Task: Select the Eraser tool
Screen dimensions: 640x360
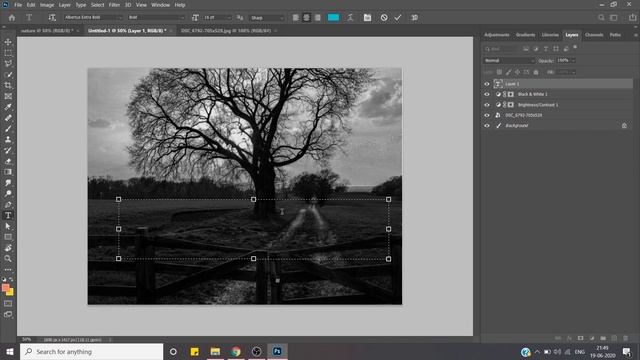Action: [x=8, y=161]
